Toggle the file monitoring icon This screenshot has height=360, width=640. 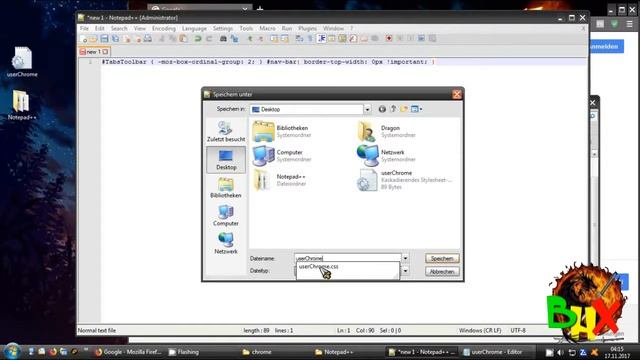pos(374,39)
